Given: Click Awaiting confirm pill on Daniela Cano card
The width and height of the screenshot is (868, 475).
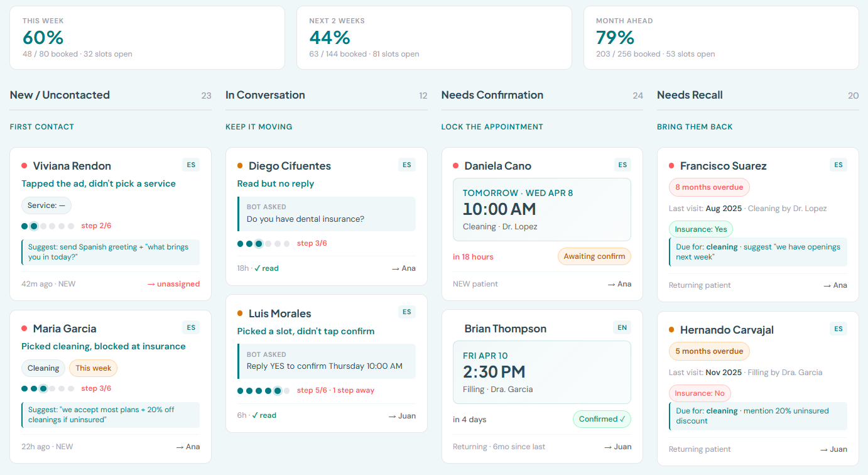Looking at the screenshot, I should pos(594,256).
